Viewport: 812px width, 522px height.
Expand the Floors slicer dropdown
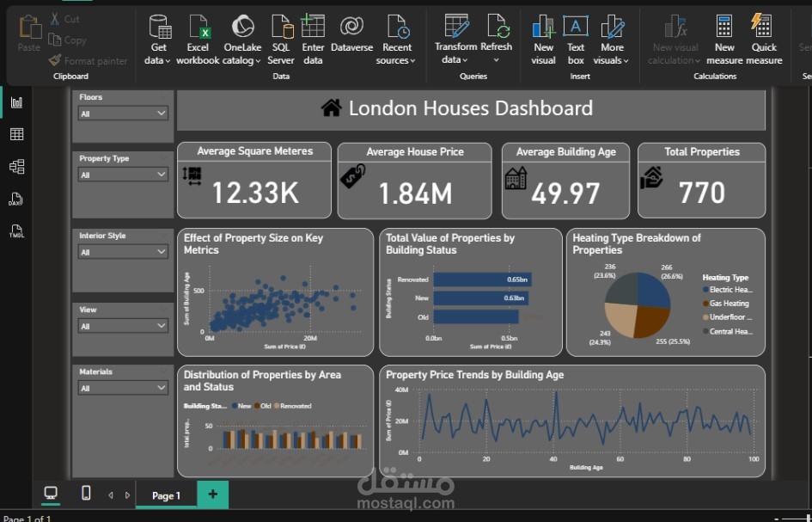coord(161,114)
